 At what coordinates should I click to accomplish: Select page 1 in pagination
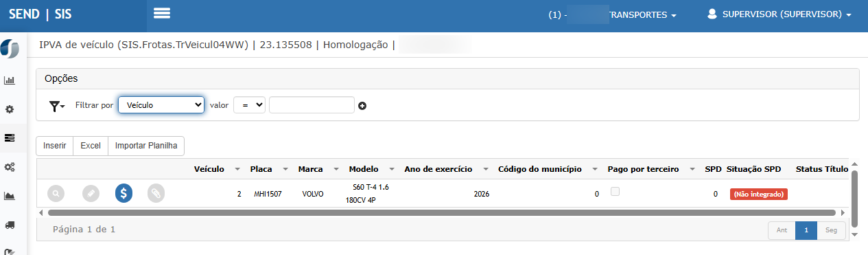pos(806,230)
